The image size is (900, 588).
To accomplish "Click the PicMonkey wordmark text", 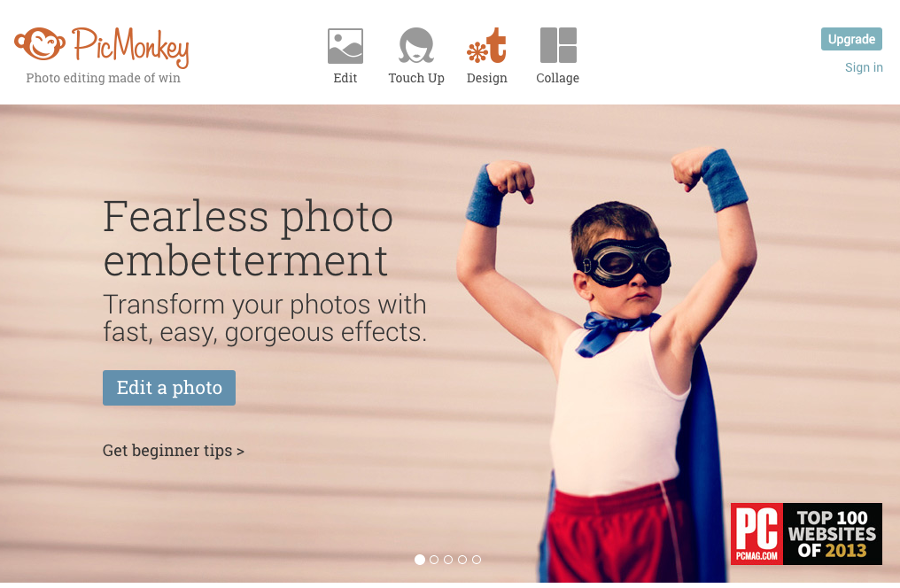I will point(131,47).
